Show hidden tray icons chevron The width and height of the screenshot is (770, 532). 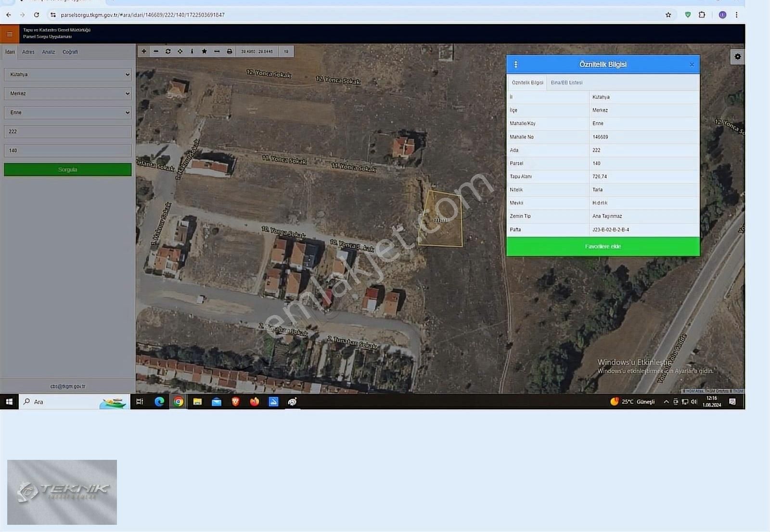click(x=666, y=402)
